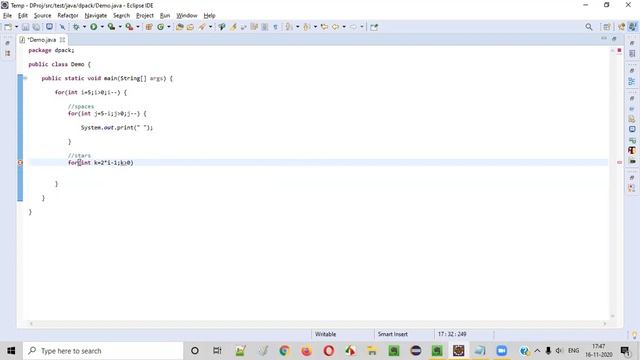This screenshot has width=640, height=360.
Task: Click the red error square atop overview ruler
Action: click(619, 50)
